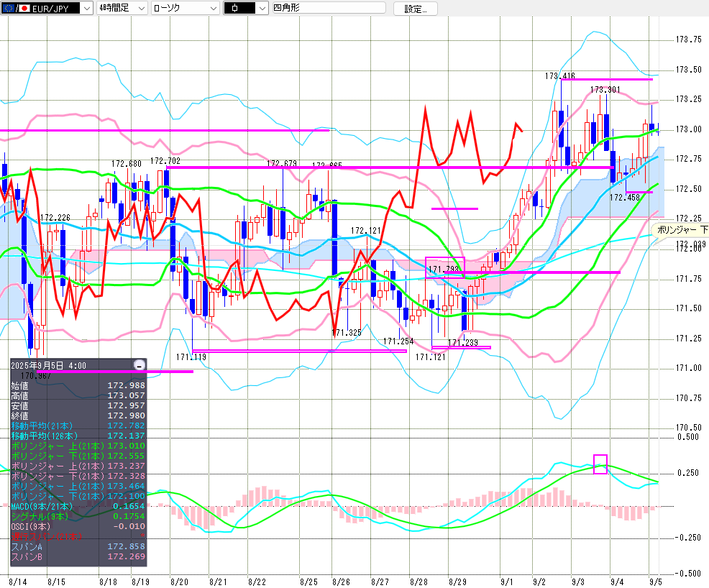Click the スパンA 172.858 row

(78, 546)
